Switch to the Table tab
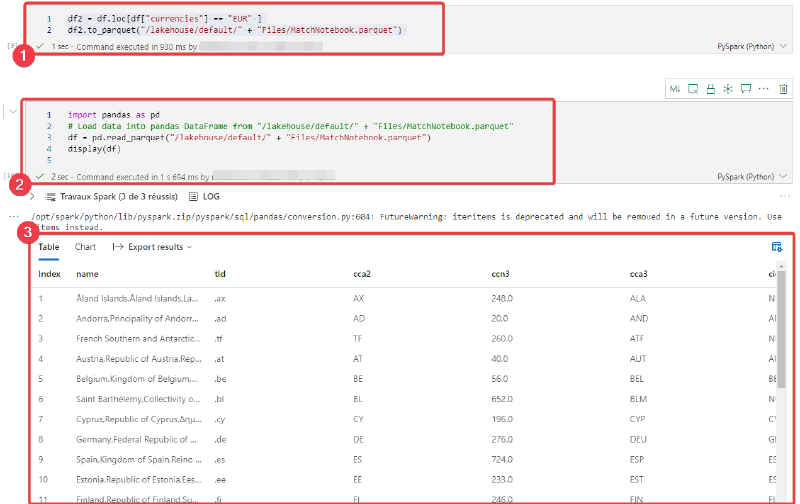 pos(48,247)
